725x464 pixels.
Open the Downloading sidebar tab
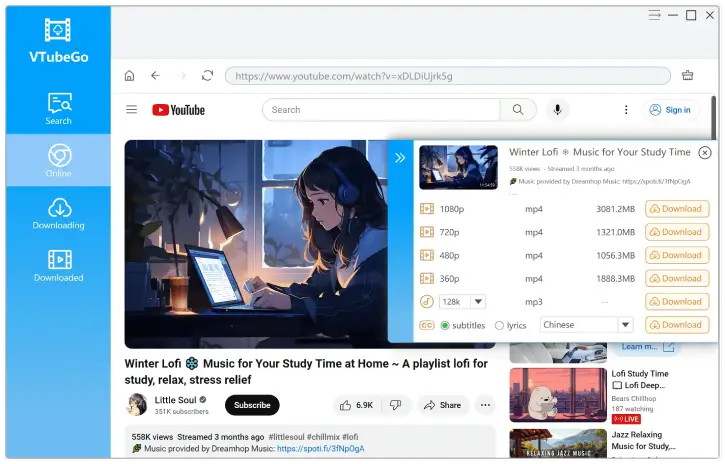(59, 213)
